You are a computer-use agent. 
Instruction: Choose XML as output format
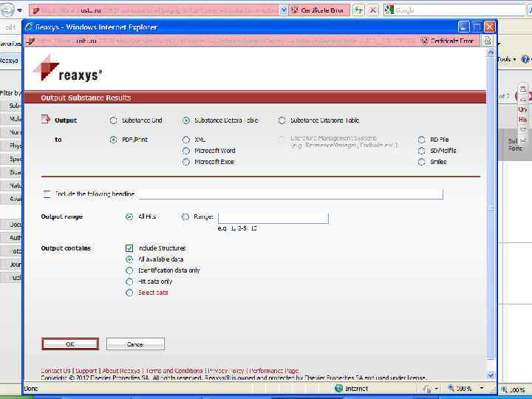tap(186, 140)
